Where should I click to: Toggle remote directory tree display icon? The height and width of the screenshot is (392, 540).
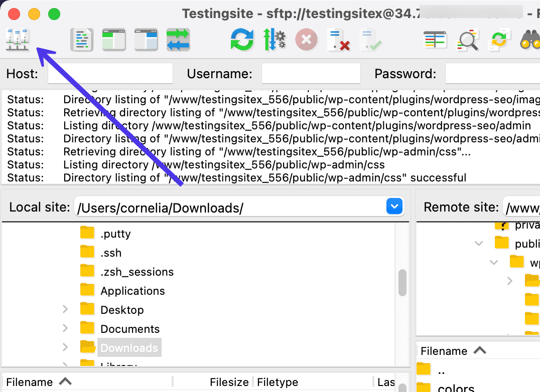[x=146, y=40]
